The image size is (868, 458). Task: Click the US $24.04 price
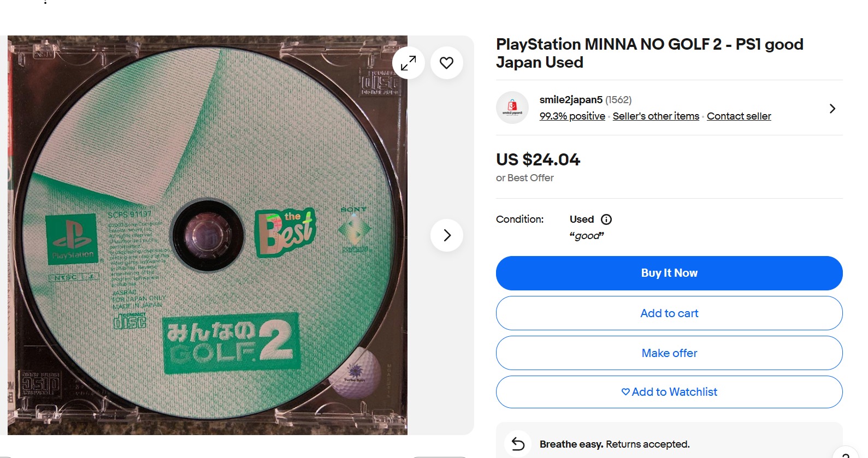[x=538, y=159]
